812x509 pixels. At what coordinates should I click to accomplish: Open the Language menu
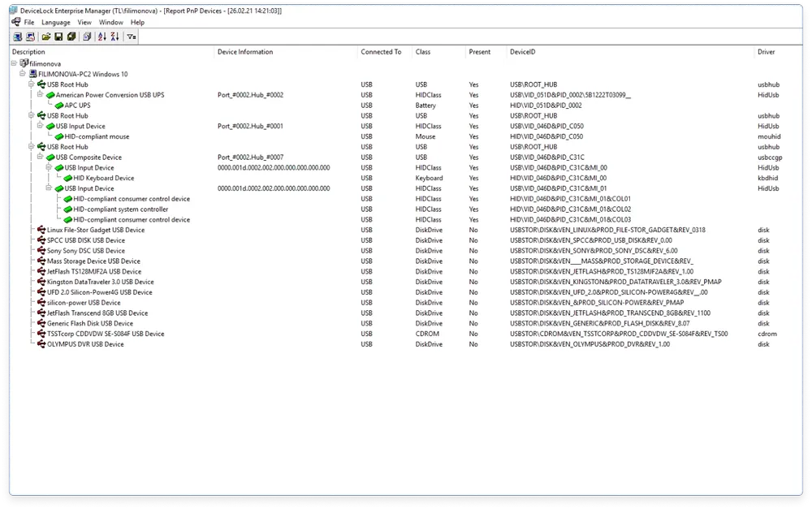(x=56, y=22)
